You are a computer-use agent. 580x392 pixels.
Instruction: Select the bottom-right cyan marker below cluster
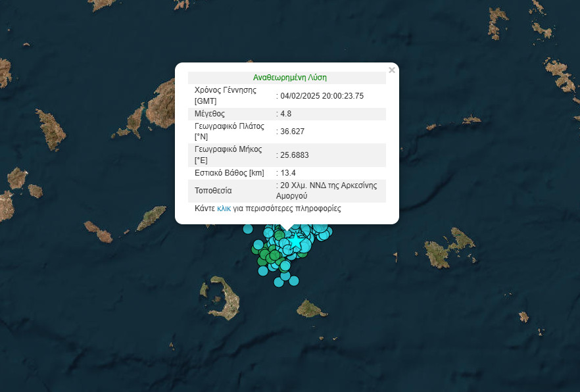[293, 281]
